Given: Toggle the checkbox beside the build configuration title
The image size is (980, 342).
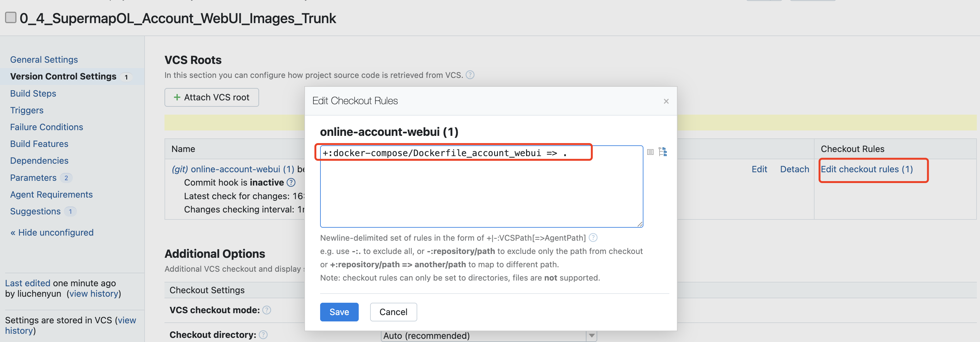Looking at the screenshot, I should [x=11, y=17].
